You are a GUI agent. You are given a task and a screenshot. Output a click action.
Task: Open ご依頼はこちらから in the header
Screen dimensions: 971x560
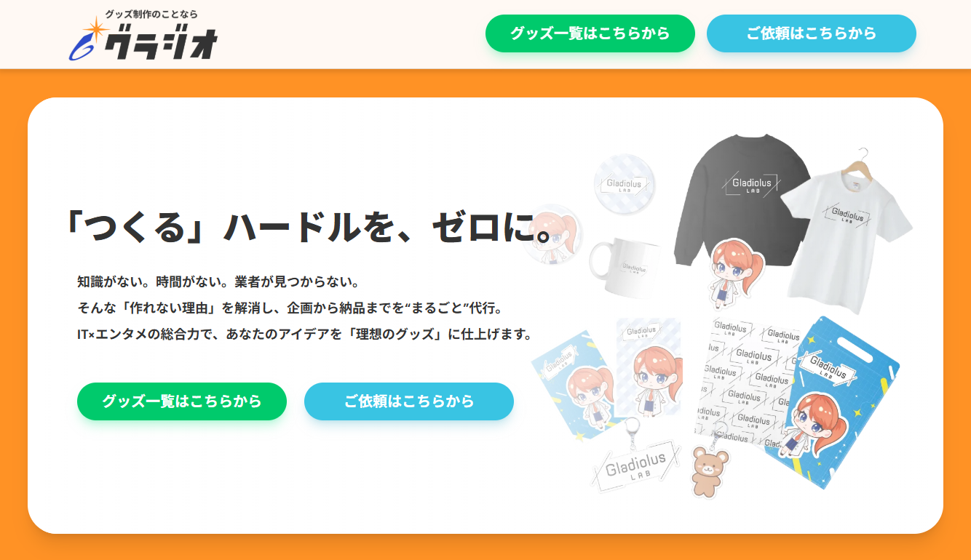point(812,33)
